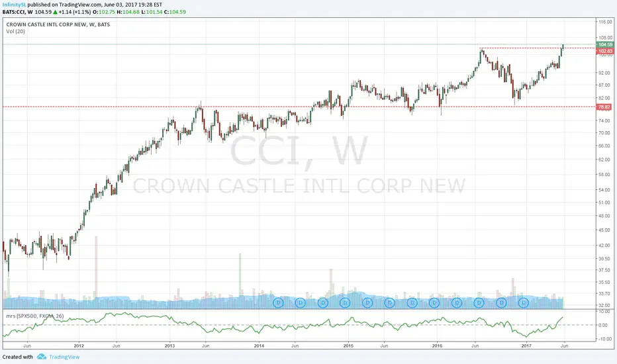Click the red 78.82 support price label
Screen dimensions: 617x364
coord(604,107)
